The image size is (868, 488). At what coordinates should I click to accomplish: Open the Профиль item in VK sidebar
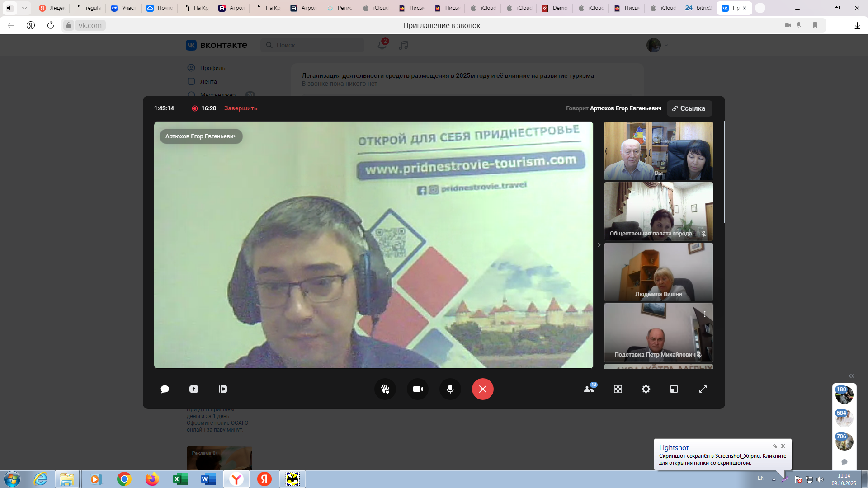[x=212, y=68]
